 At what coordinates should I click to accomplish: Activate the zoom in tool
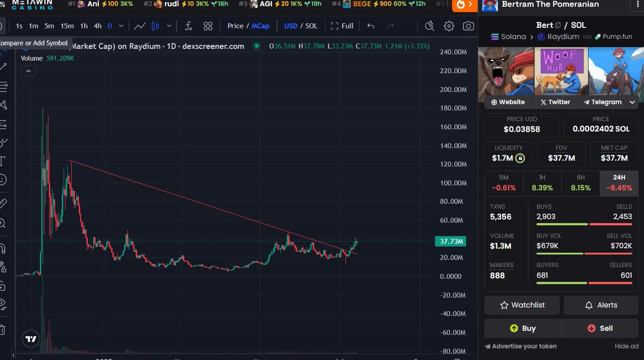3,222
